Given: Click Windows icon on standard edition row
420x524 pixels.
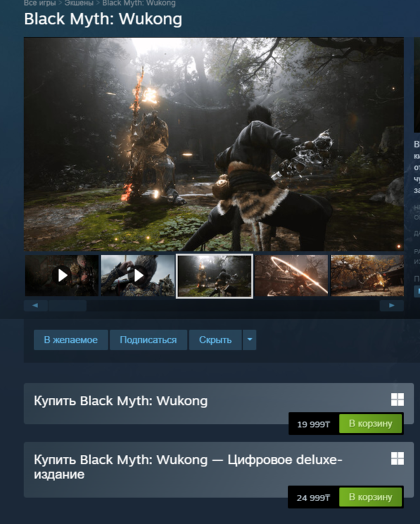Looking at the screenshot, I should tap(397, 399).
